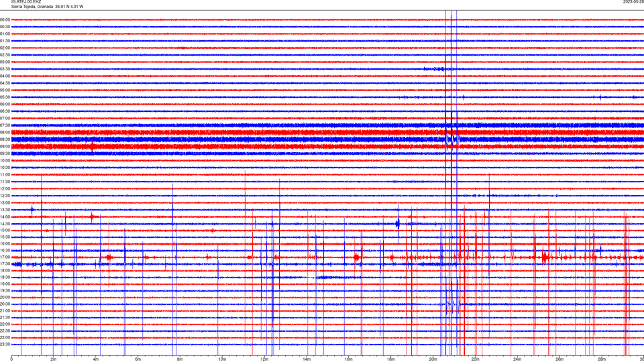Click the 15:30 time label

5,237
